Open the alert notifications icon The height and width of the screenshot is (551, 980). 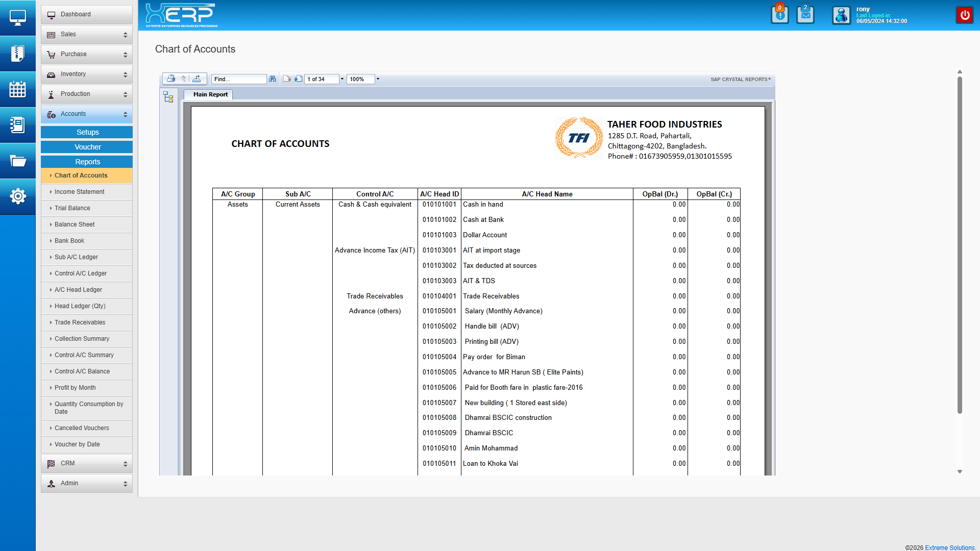779,15
